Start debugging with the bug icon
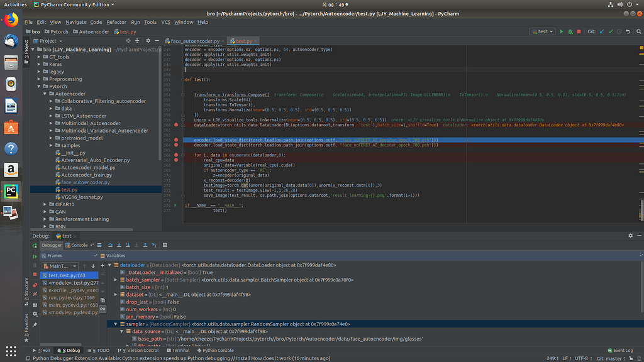 tap(570, 31)
